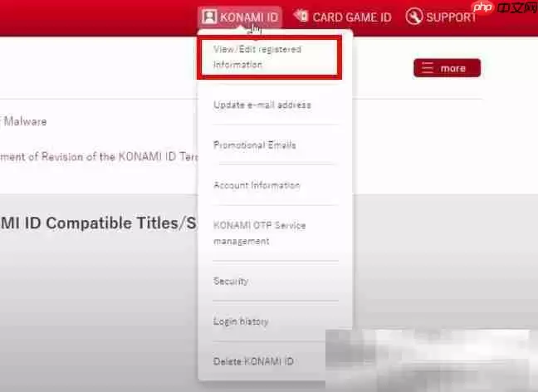Open the SUPPORT text label in the header
Image resolution: width=538 pixels, height=392 pixels.
[x=450, y=17]
